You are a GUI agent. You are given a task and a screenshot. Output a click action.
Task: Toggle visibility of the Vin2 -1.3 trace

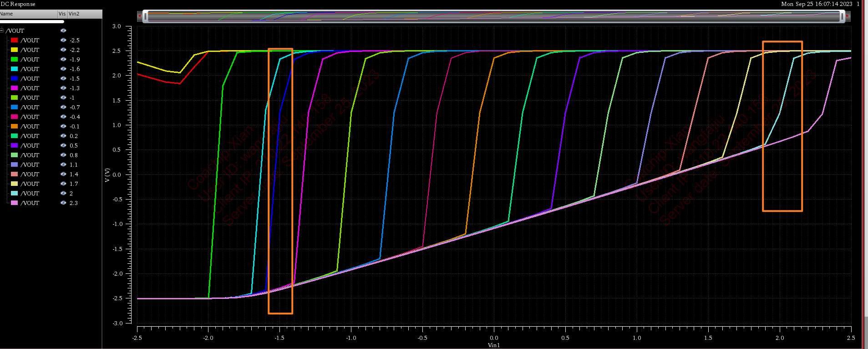point(63,88)
